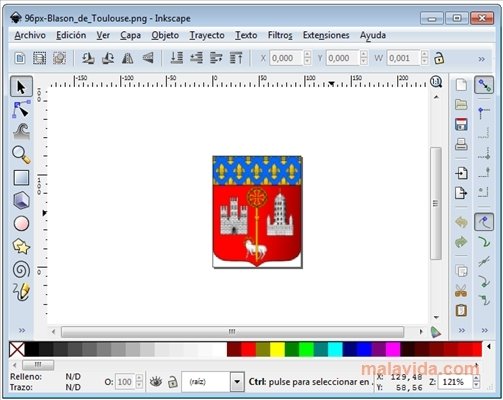Click the no-paint X swatch
503x400 pixels.
tap(17, 349)
